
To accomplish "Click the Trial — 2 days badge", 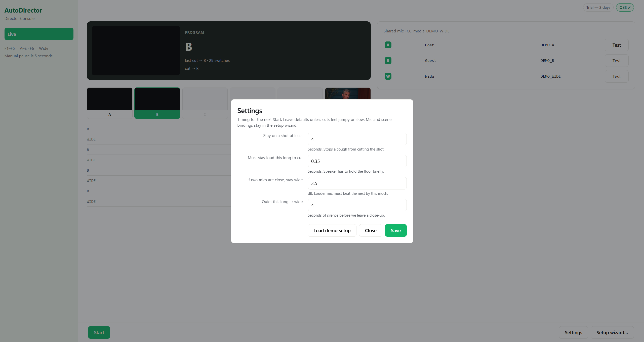I will [598, 8].
